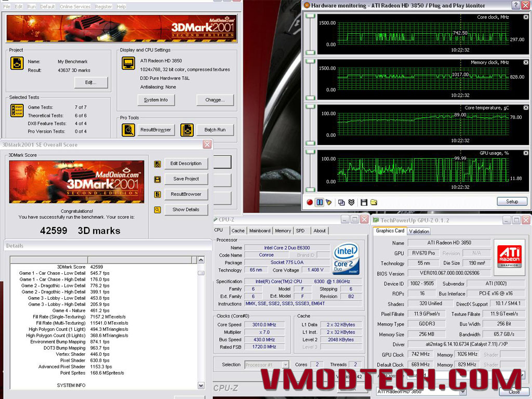The image size is (532, 399).
Task: Open the File menu in 3DMark
Action: click(7, 6)
